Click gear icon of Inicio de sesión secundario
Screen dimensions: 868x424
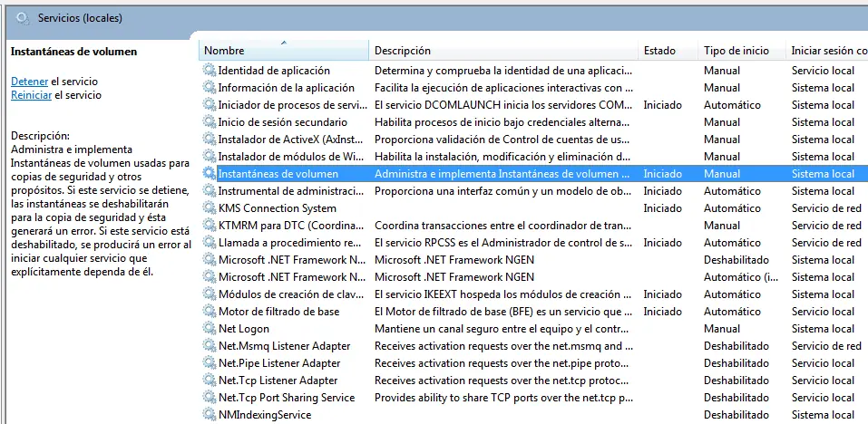click(x=210, y=121)
